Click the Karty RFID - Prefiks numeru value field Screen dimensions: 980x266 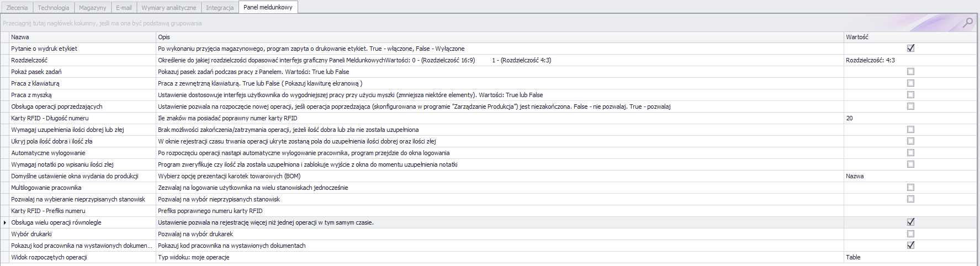point(910,211)
